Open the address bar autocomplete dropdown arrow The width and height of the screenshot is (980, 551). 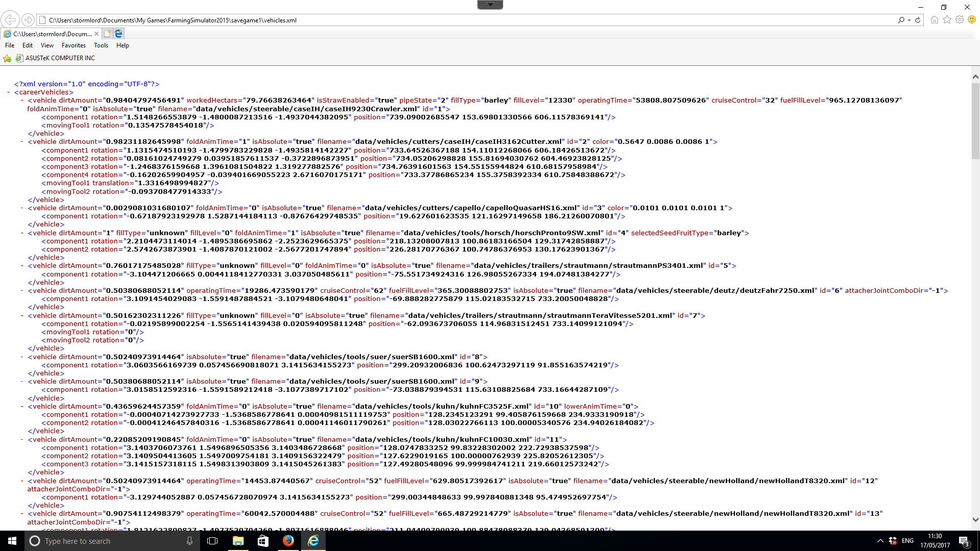tap(909, 20)
